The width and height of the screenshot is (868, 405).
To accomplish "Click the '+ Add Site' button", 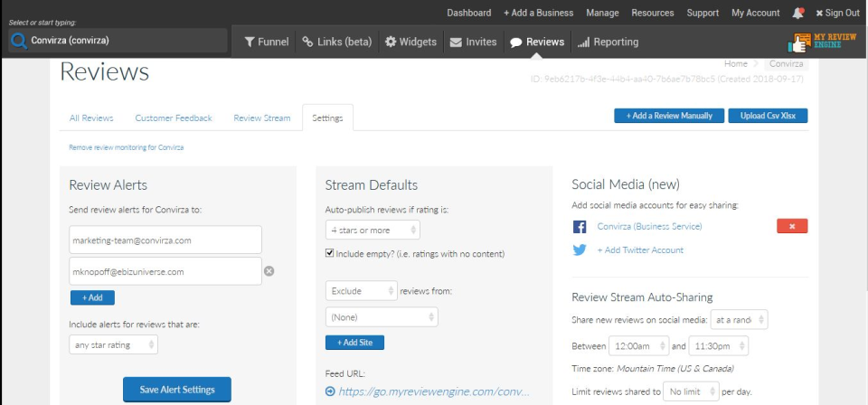I will coord(354,343).
